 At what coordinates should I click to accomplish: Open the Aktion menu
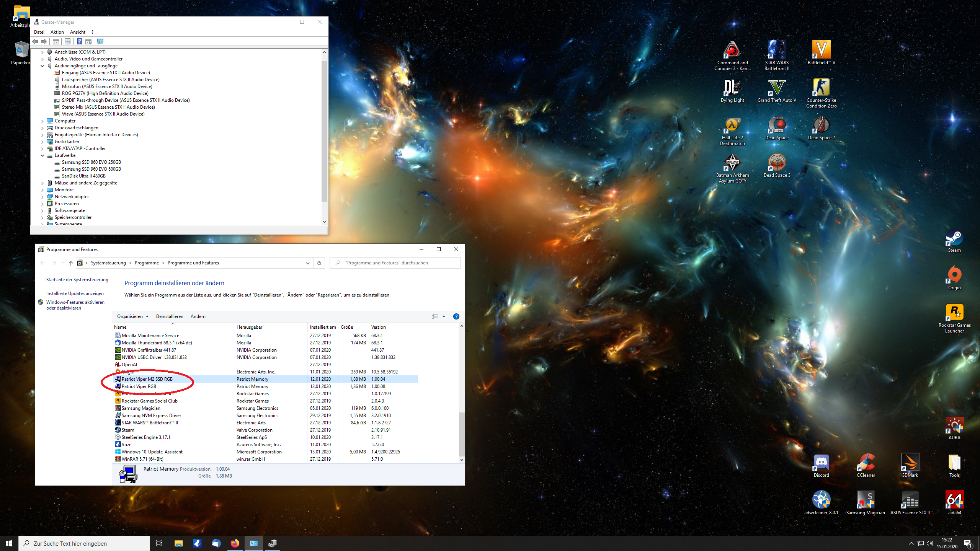tap(57, 32)
